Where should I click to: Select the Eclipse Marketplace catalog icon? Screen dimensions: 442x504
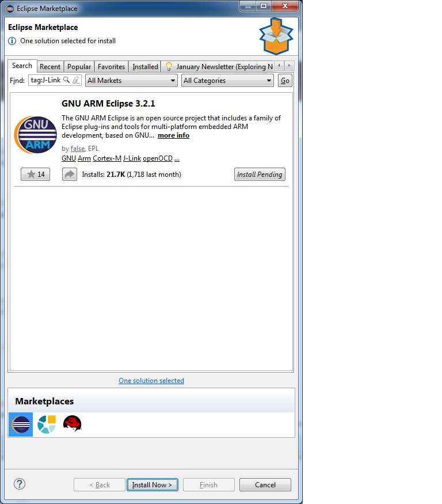click(x=21, y=425)
